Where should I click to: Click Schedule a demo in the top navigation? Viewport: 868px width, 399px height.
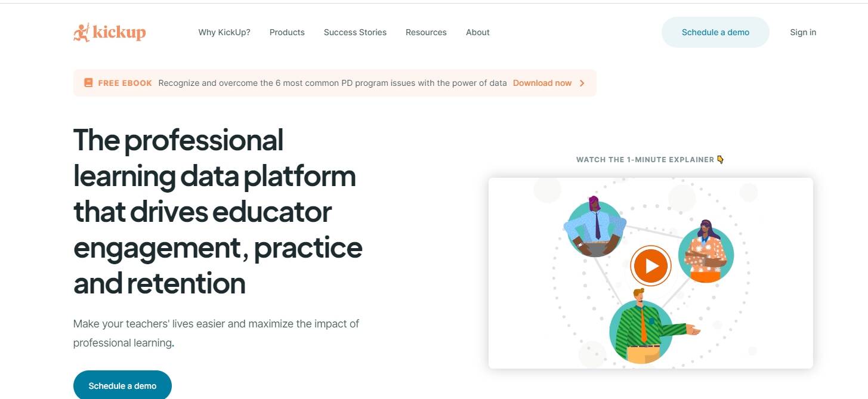point(715,32)
